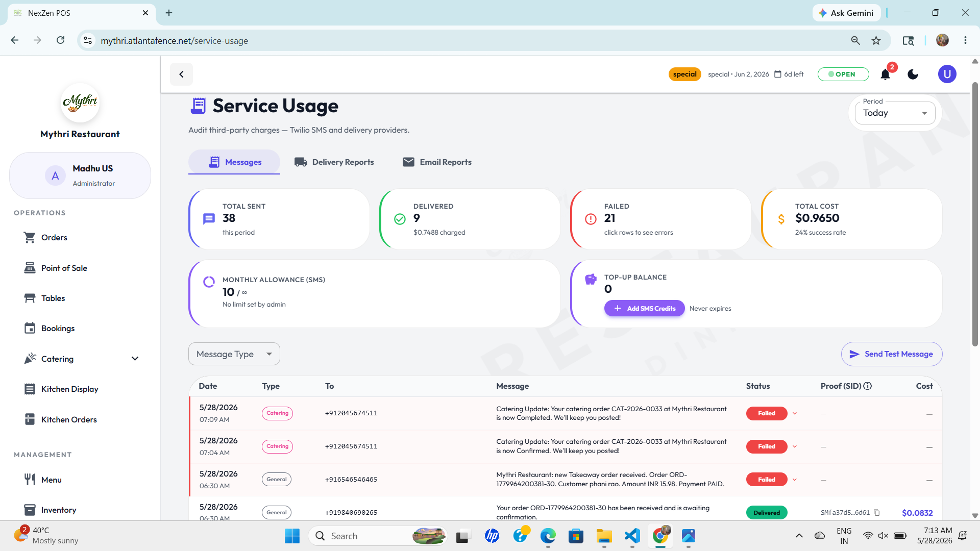
Task: Copy the SID SMfa37d5…6d61
Action: coord(876,513)
